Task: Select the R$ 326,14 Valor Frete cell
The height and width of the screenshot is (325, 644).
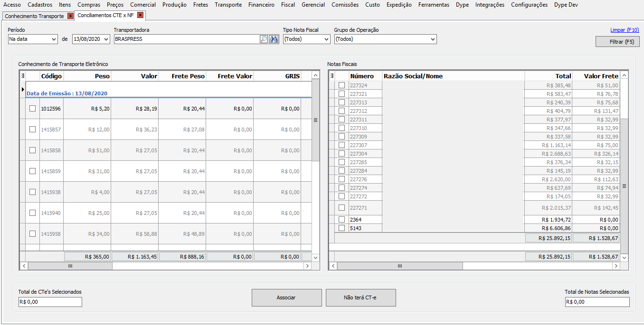Action: pyautogui.click(x=596, y=154)
